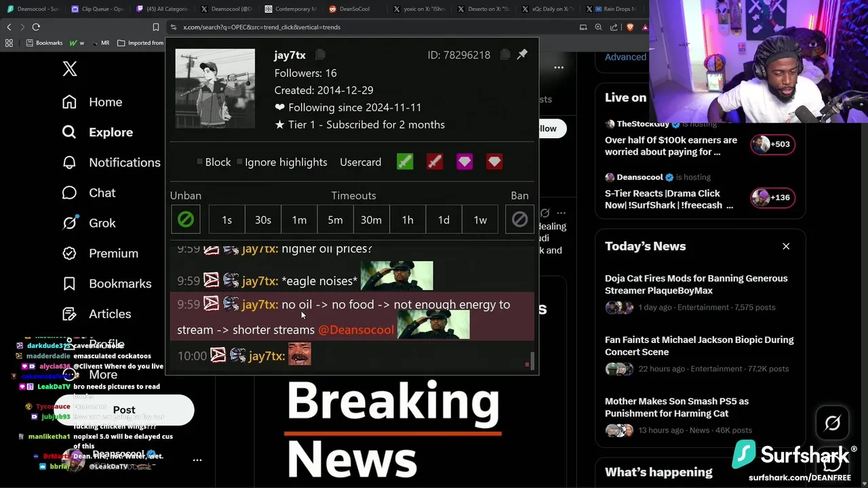Timeout user for 1h
The height and width of the screenshot is (488, 868).
click(408, 220)
